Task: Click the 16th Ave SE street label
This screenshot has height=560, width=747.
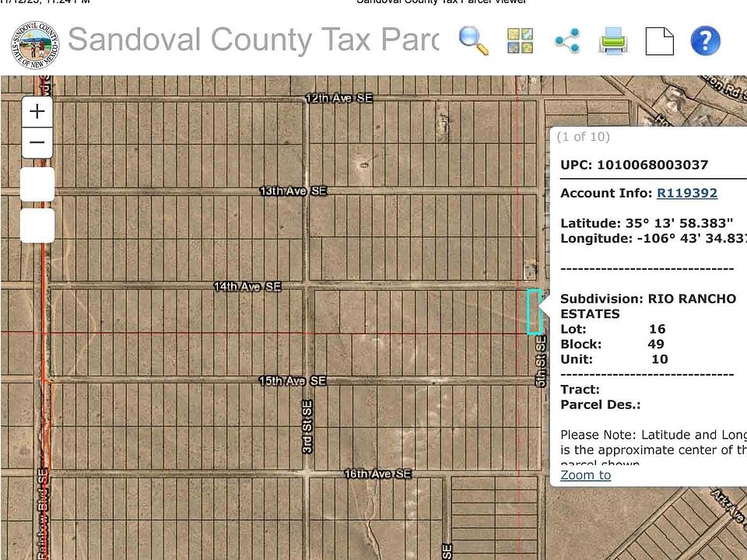Action: click(x=377, y=474)
